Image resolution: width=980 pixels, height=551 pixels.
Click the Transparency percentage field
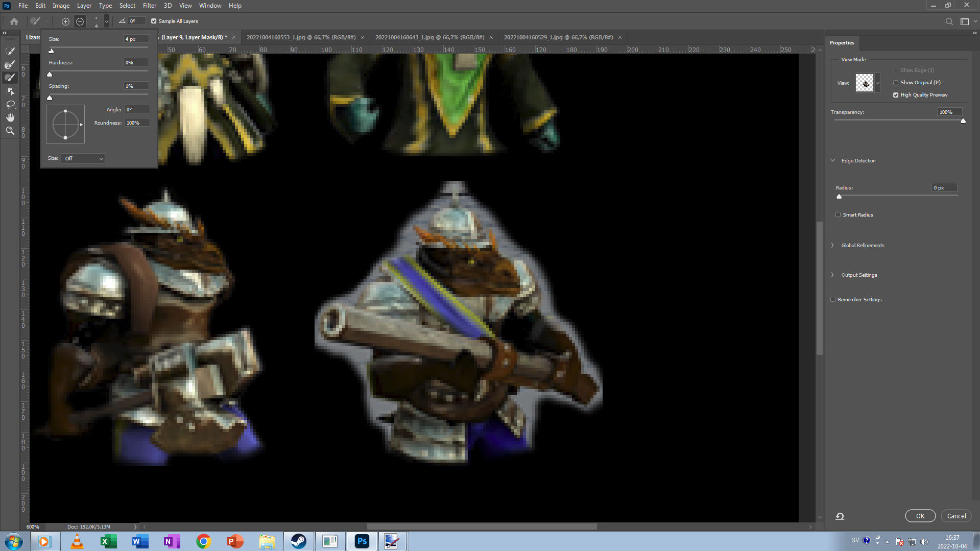coord(949,112)
